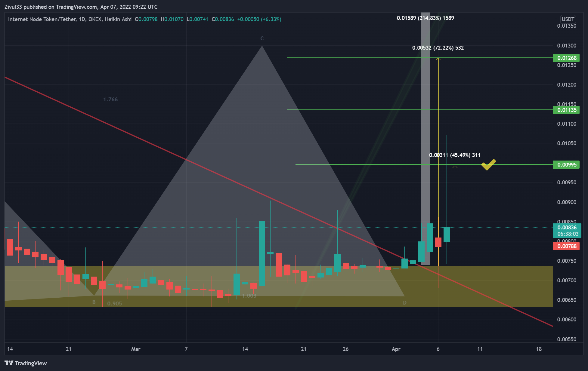Click the tall green candle below point C

point(262,253)
